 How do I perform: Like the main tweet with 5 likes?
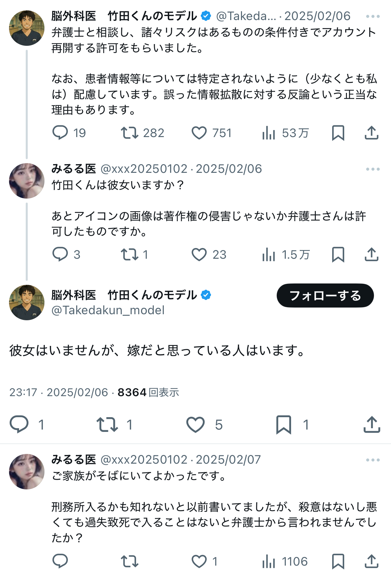click(195, 425)
